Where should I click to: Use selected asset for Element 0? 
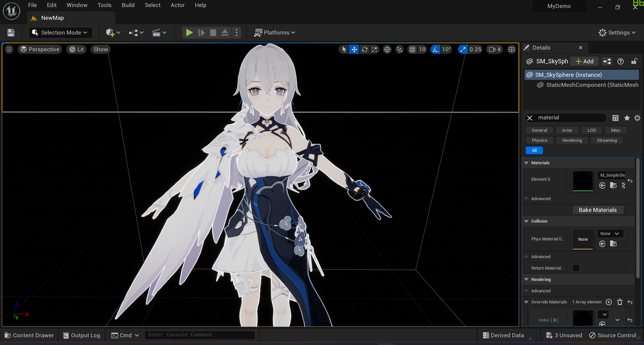tap(602, 185)
